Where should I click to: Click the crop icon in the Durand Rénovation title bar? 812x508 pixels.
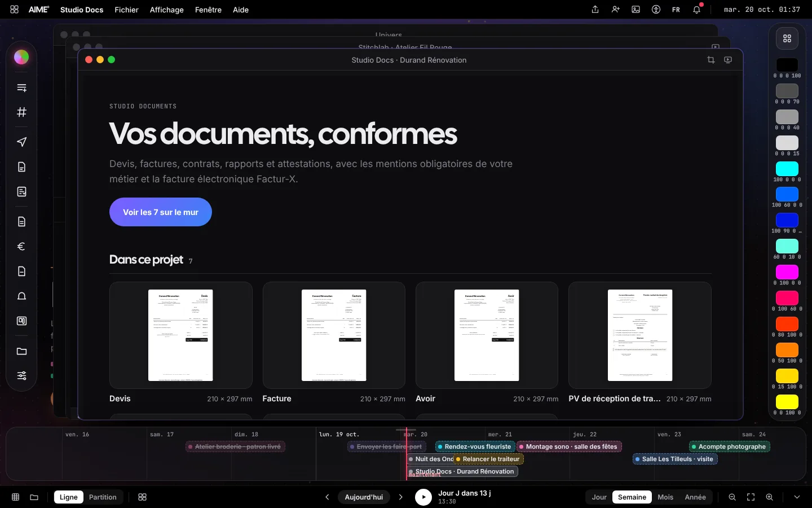(x=710, y=60)
